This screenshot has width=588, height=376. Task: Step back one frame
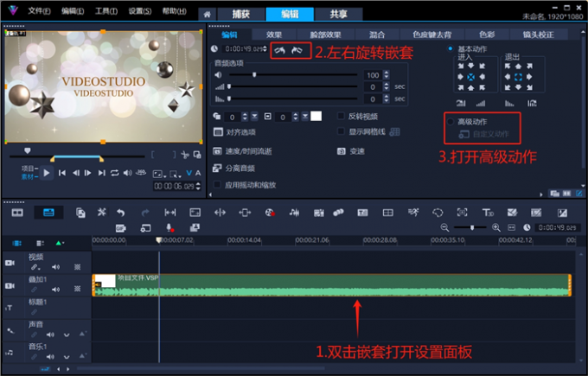point(76,173)
